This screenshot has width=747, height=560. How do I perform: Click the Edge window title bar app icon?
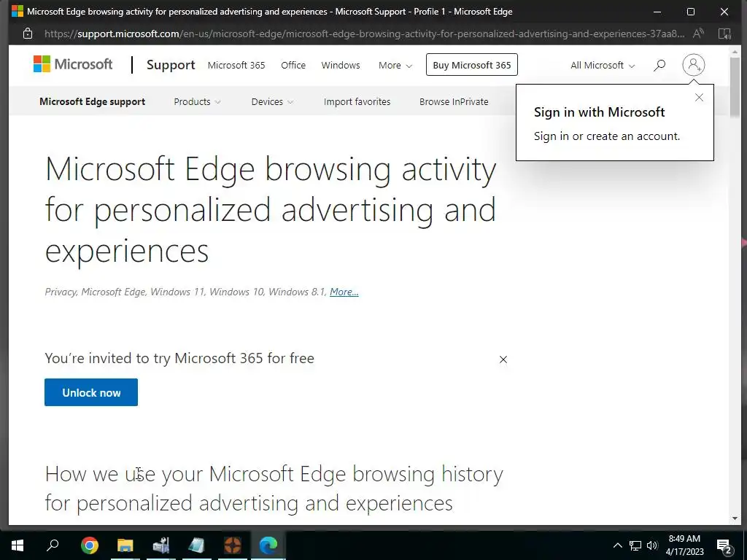[x=18, y=11]
